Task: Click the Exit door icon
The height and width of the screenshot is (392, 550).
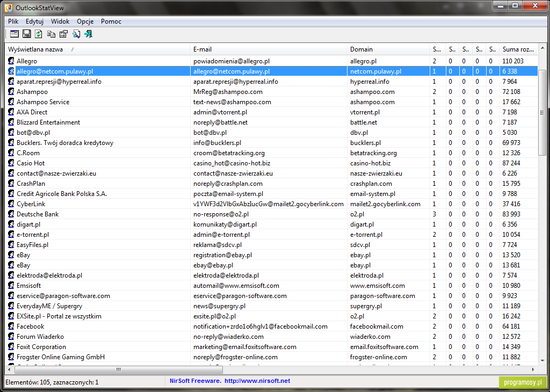Action: click(x=89, y=34)
